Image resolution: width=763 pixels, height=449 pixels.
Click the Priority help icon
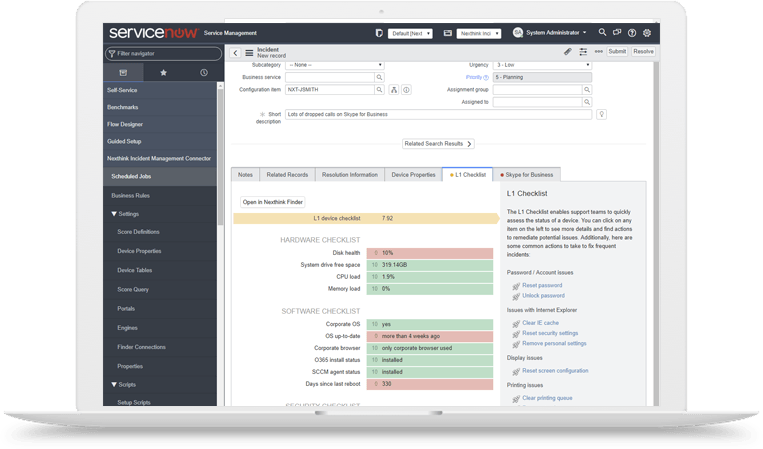(486, 77)
